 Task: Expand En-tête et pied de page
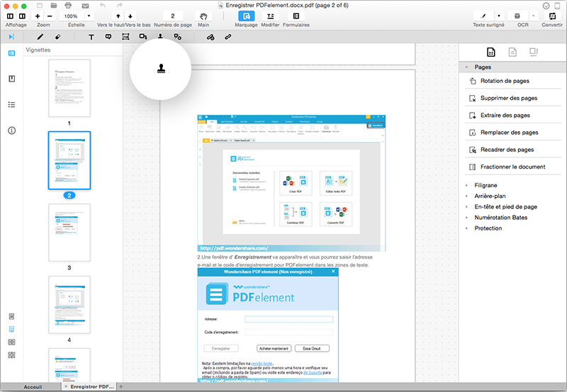pos(466,207)
